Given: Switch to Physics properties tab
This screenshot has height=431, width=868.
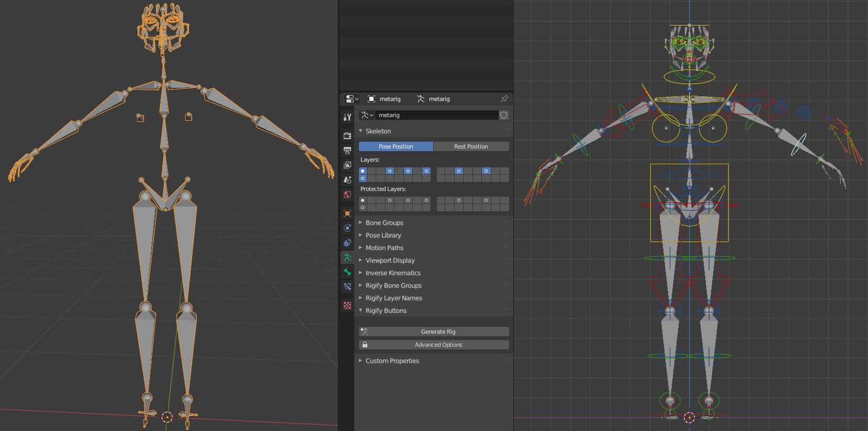Looking at the screenshot, I should click(x=347, y=228).
